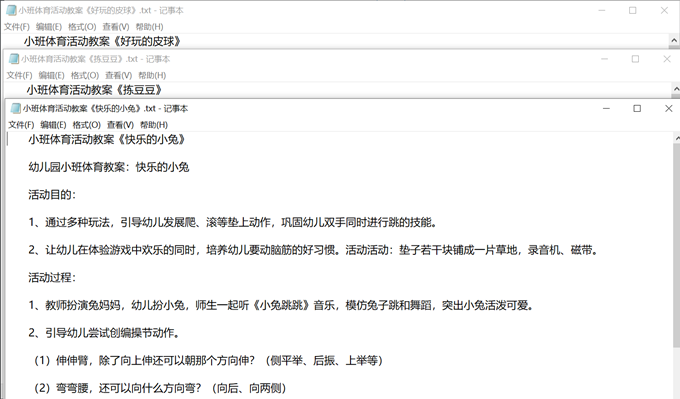The image size is (680, 399).
Task: Click scroll-up arrow in 拣豆豆 window
Action: pos(676,89)
